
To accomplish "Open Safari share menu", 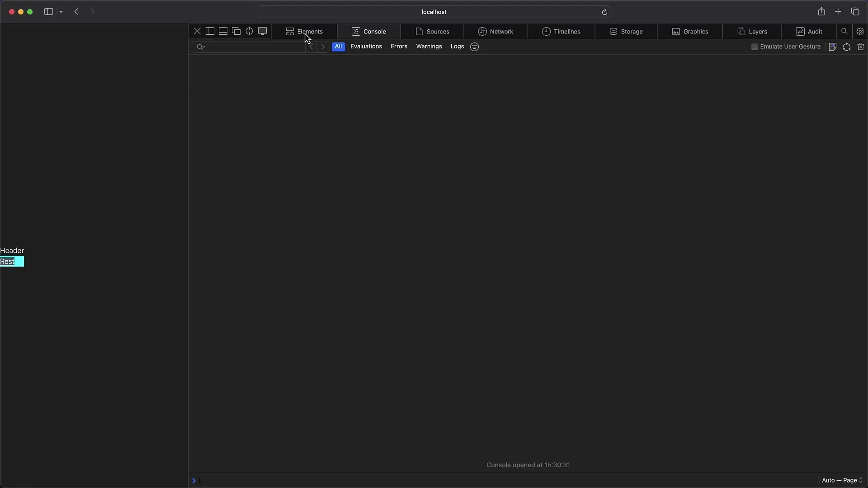I will pyautogui.click(x=821, y=11).
